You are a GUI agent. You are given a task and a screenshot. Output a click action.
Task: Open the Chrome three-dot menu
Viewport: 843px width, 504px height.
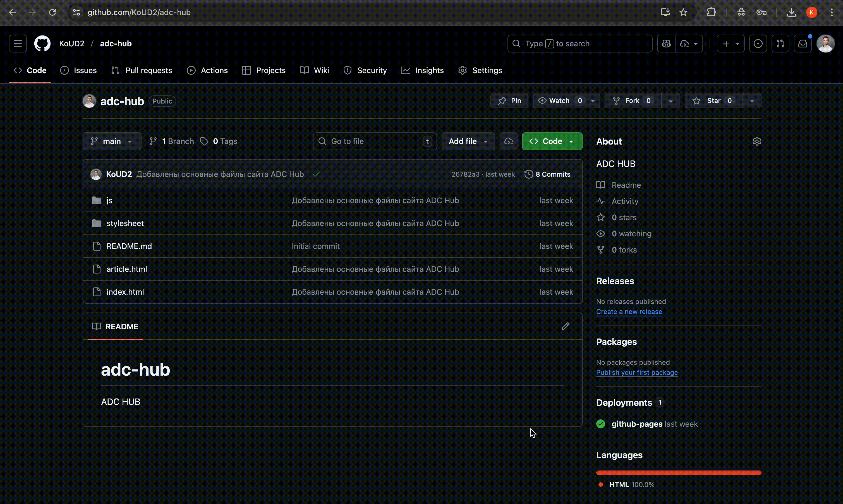pos(832,13)
